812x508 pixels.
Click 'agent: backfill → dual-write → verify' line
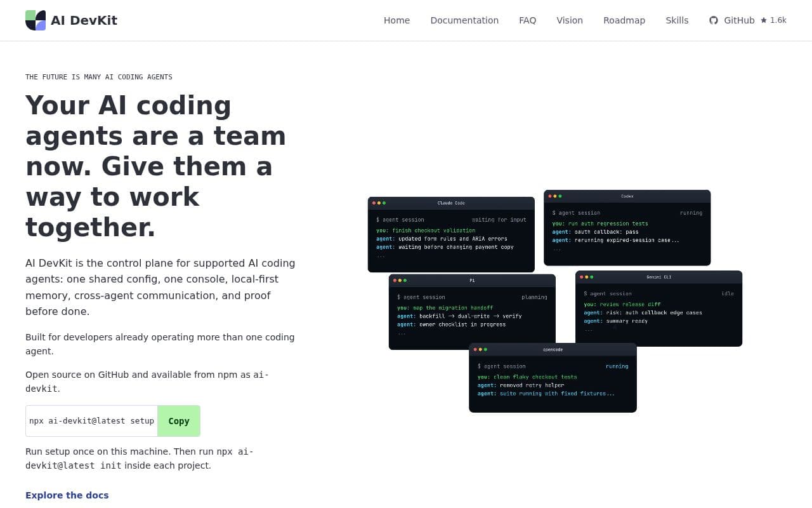(459, 316)
